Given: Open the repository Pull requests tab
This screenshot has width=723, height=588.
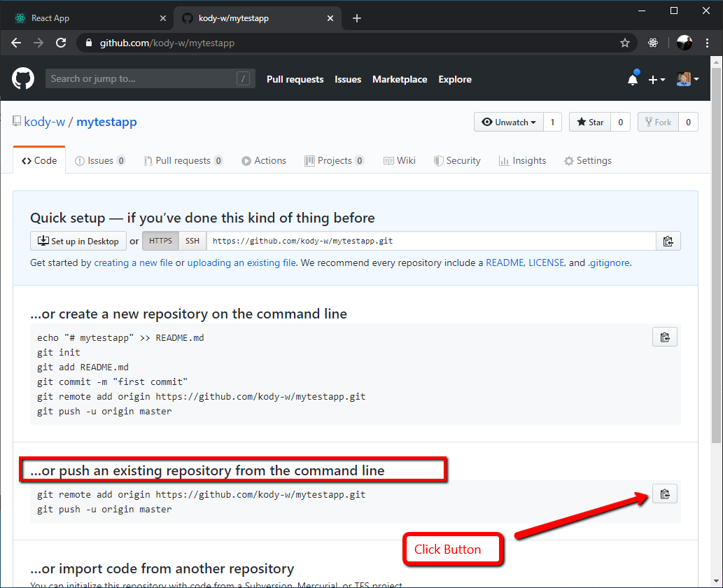Looking at the screenshot, I should (x=183, y=160).
